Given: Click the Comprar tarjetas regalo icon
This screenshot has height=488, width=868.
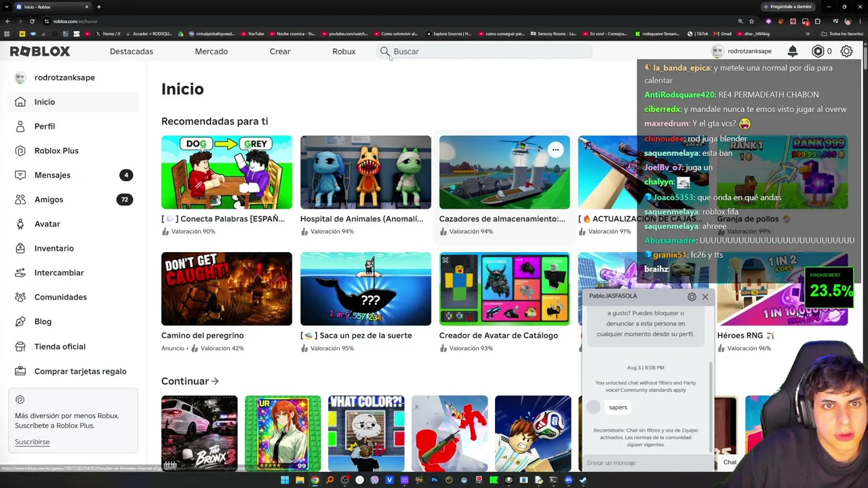Looking at the screenshot, I should (x=20, y=371).
